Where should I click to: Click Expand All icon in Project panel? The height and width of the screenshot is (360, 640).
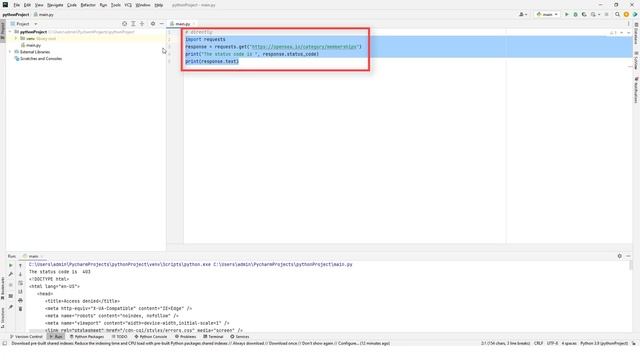click(x=133, y=24)
